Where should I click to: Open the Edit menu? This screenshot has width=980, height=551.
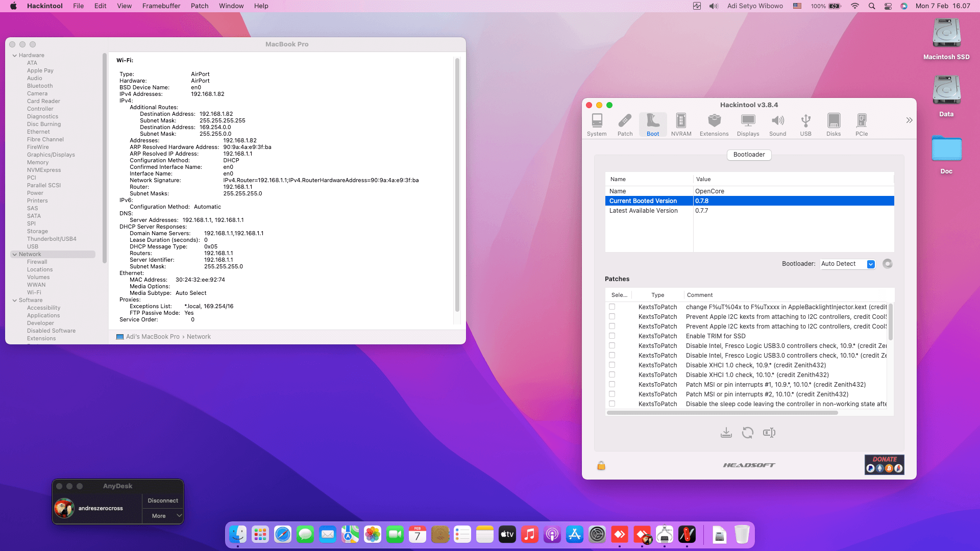point(101,6)
